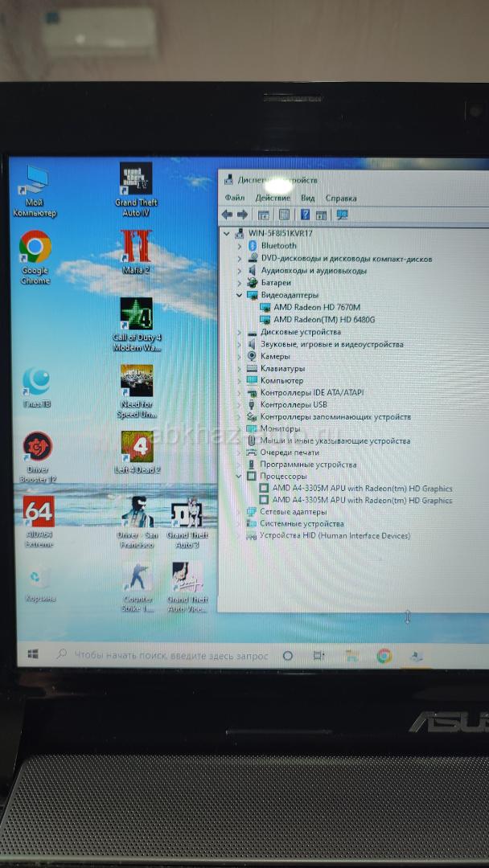Click the Back arrow in Device Manager toolbar
Screen dimensions: 489x868
coord(227,215)
